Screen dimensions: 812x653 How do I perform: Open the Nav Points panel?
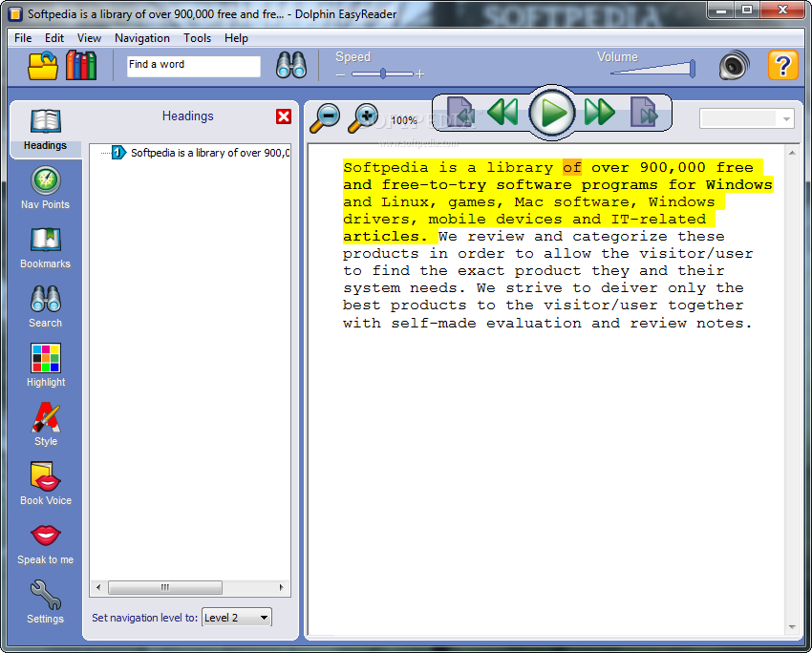(45, 187)
